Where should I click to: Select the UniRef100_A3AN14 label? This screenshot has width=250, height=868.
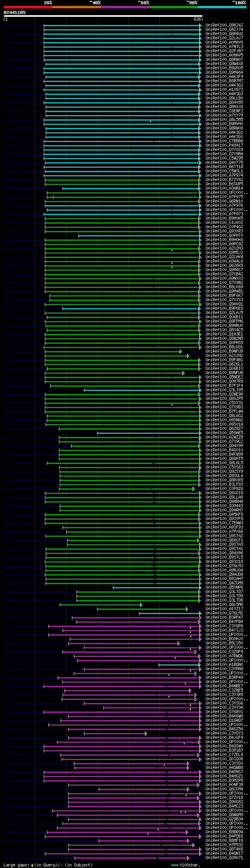click(x=224, y=188)
